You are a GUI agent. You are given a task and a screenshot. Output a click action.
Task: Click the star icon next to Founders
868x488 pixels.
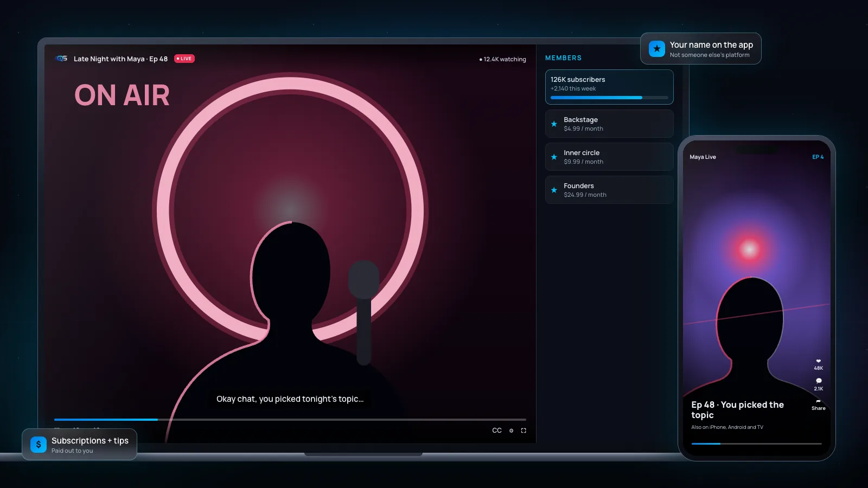(554, 190)
